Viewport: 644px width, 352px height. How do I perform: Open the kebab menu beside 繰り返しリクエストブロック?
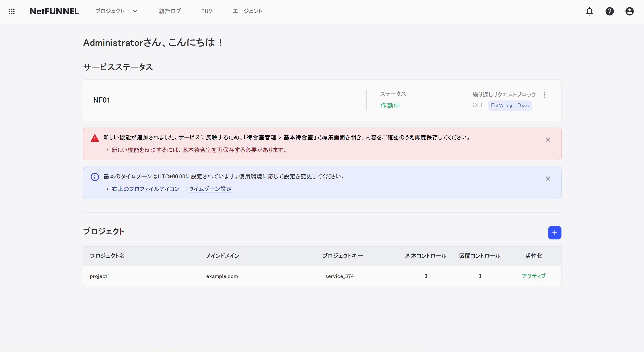(544, 95)
